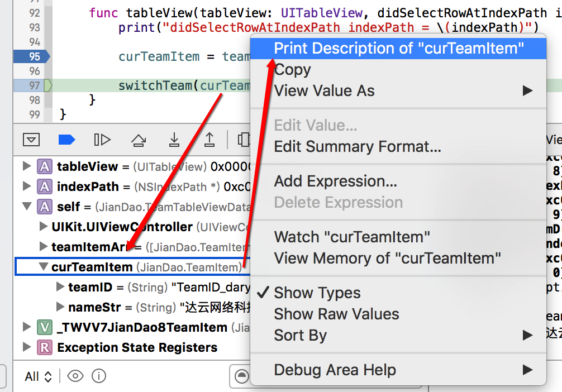Expand the indexPath variable
The height and width of the screenshot is (392, 562).
point(26,186)
